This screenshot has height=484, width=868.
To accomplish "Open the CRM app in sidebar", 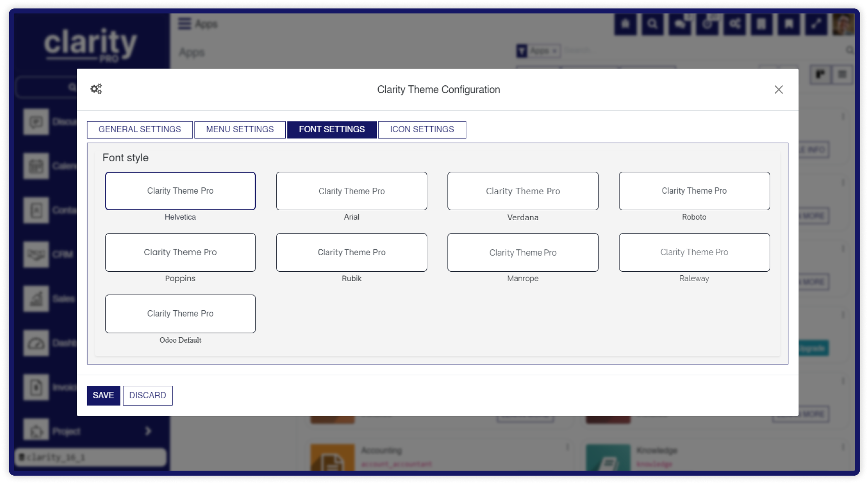I will coord(36,254).
